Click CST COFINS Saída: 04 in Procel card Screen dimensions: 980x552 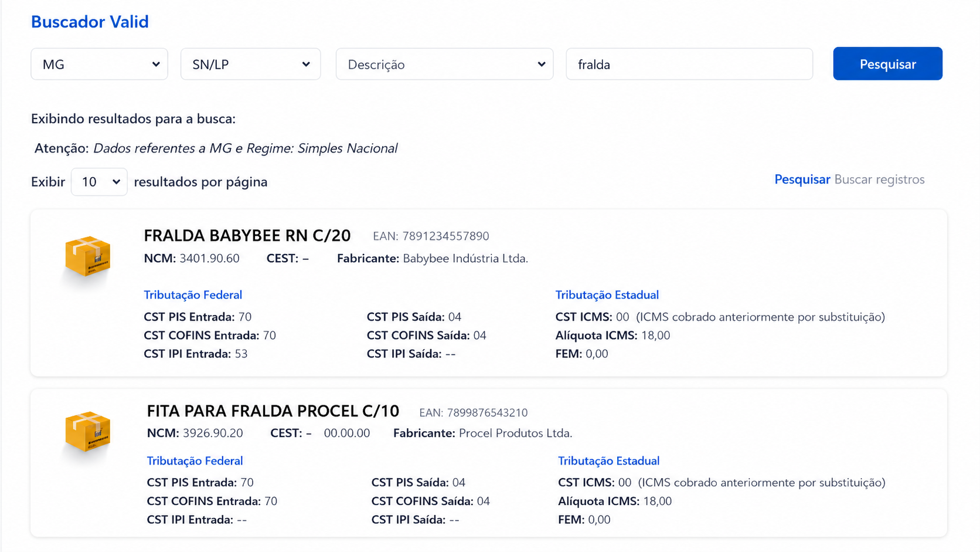pyautogui.click(x=431, y=502)
